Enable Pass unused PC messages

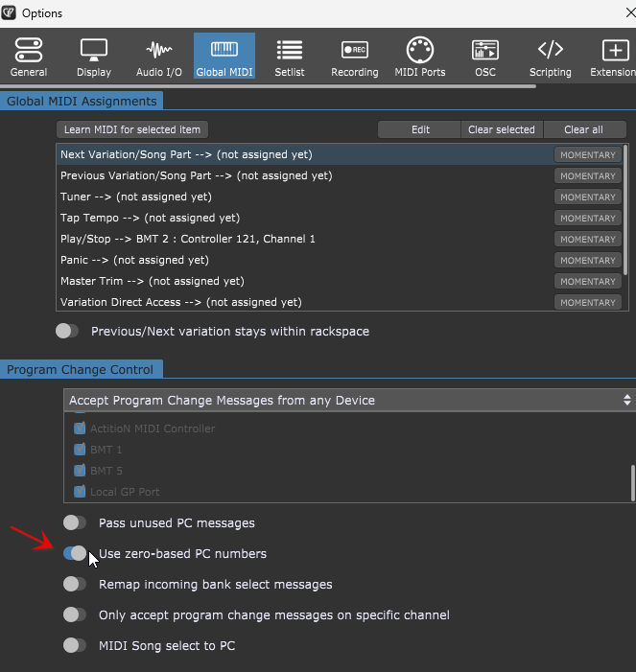point(75,522)
